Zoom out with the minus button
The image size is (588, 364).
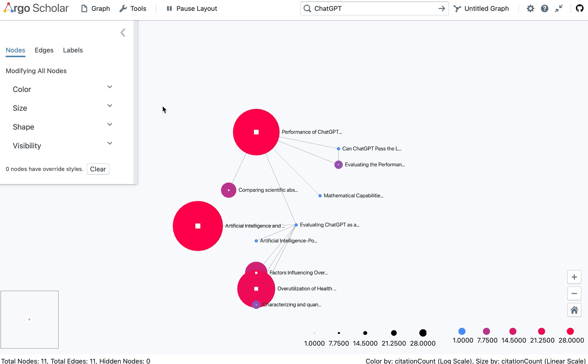click(574, 293)
